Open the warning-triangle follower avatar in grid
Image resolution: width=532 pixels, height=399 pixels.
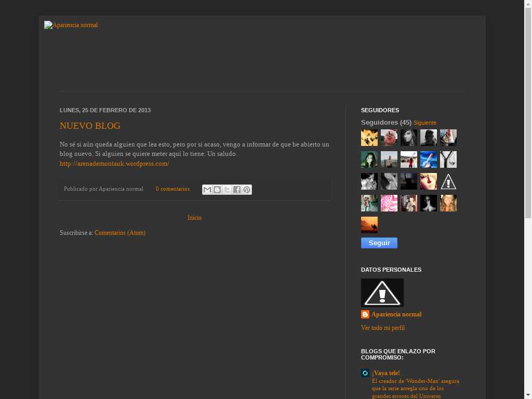coord(448,181)
